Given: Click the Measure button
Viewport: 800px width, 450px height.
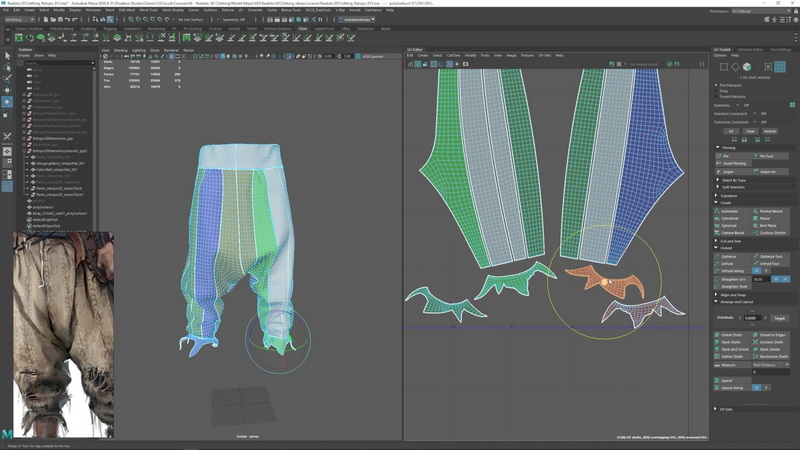Looking at the screenshot, I should [733, 365].
